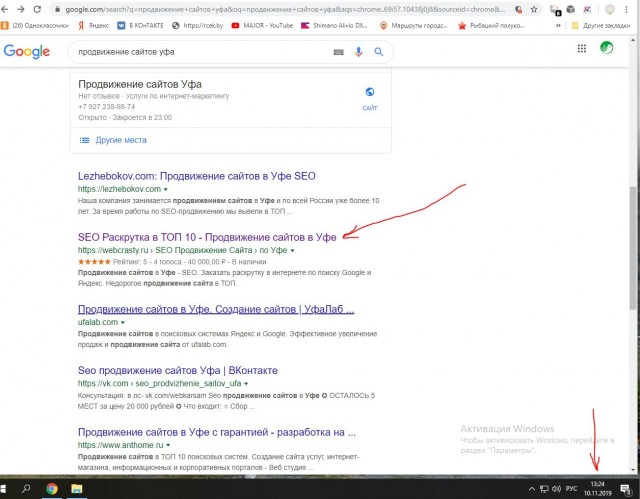Click the voice search microphone icon
This screenshot has width=640, height=499.
point(358,52)
